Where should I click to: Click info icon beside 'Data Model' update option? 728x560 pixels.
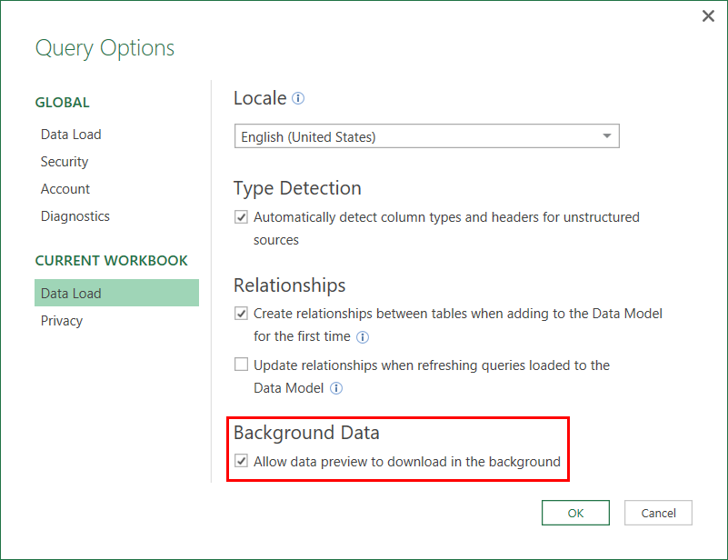pyautogui.click(x=336, y=388)
